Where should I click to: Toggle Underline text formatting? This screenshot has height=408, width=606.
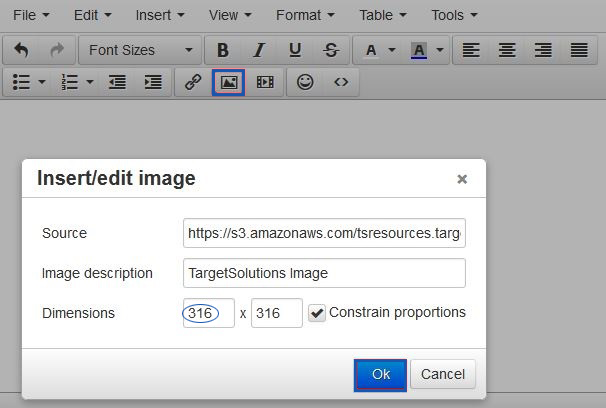(x=295, y=50)
